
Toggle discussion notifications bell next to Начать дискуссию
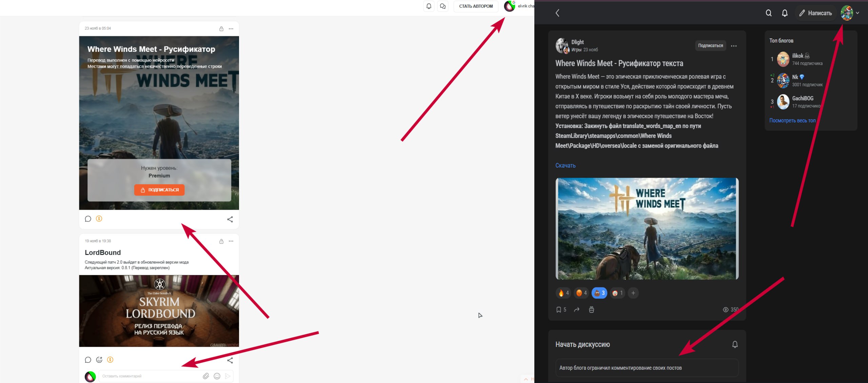[x=735, y=344]
